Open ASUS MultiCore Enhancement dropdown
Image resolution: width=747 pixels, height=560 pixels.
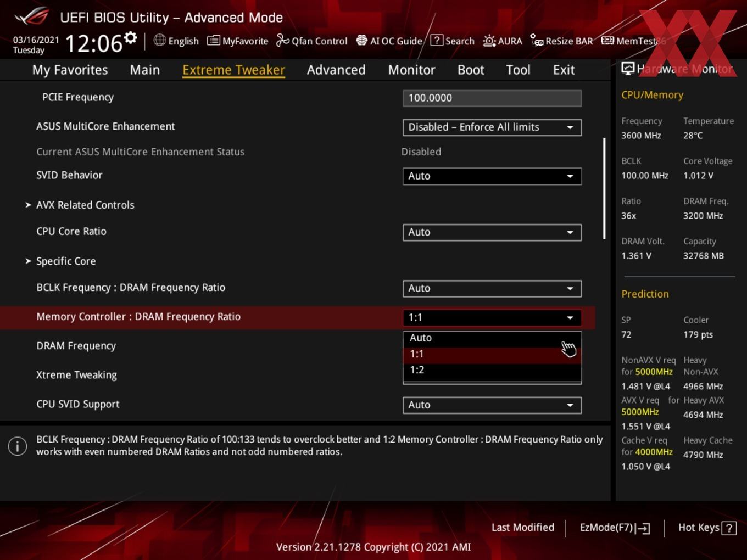click(x=492, y=127)
